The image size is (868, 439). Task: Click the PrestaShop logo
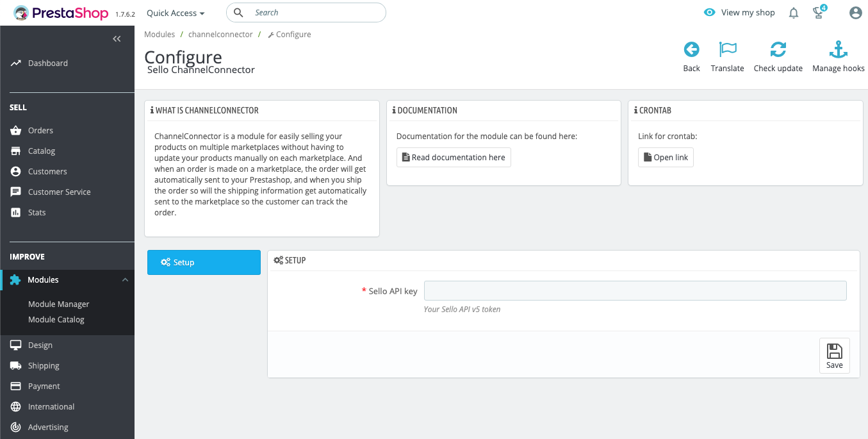tap(61, 13)
